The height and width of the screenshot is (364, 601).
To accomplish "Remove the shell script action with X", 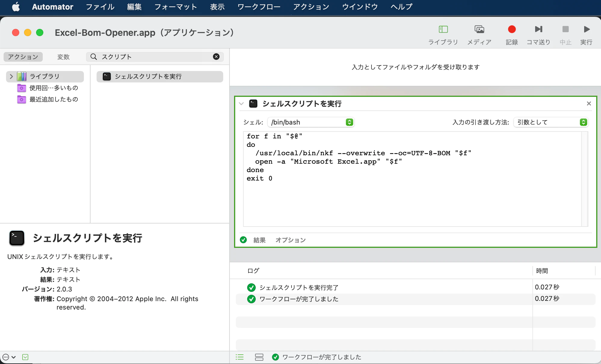I will tap(589, 103).
